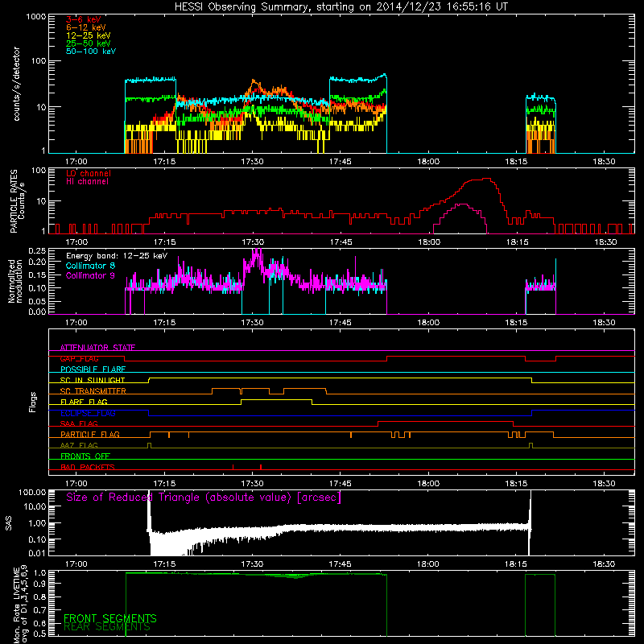Select the FRONT SEGMENTS legend label
The height and width of the screenshot is (644, 644).
click(110, 618)
